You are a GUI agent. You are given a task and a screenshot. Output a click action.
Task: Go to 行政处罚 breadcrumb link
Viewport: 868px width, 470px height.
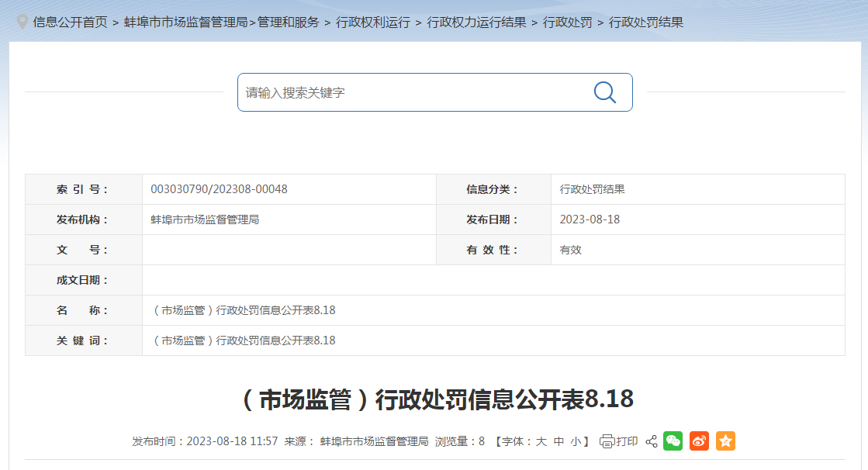567,22
